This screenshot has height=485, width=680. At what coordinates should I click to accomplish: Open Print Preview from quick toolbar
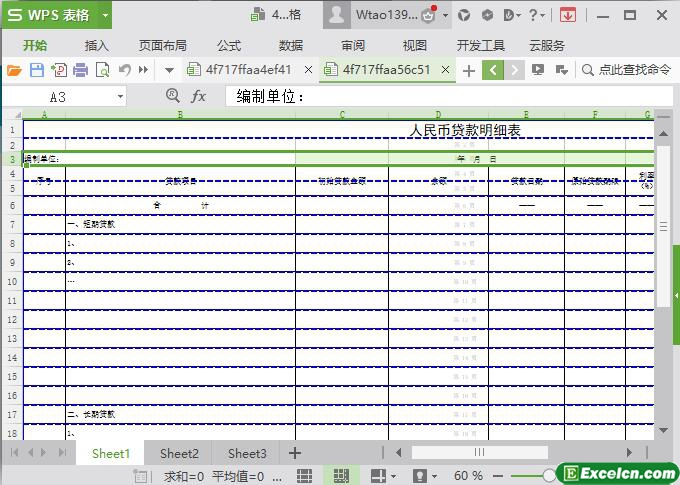[102, 70]
